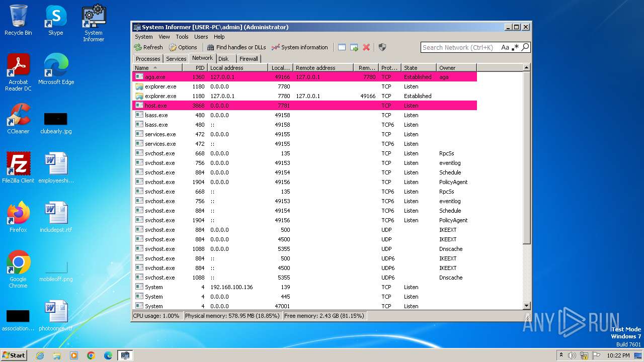
Task: Click Free memory status bar entry
Action: (324, 316)
